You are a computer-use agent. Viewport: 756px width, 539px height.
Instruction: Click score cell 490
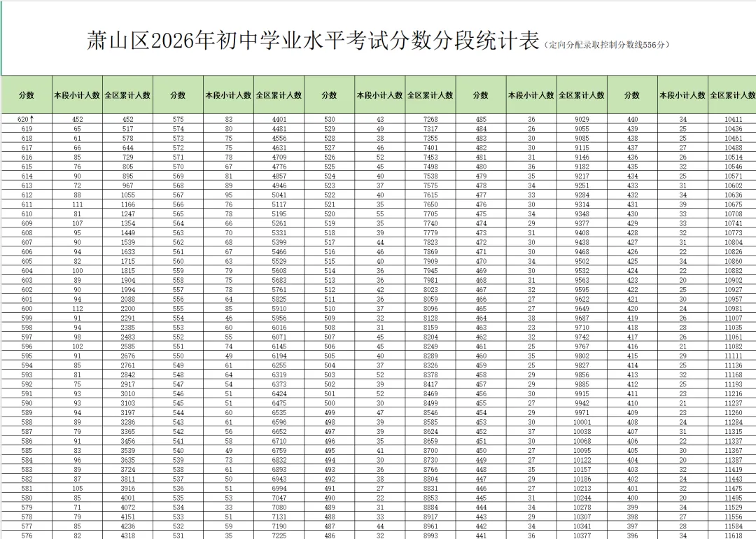coord(329,498)
